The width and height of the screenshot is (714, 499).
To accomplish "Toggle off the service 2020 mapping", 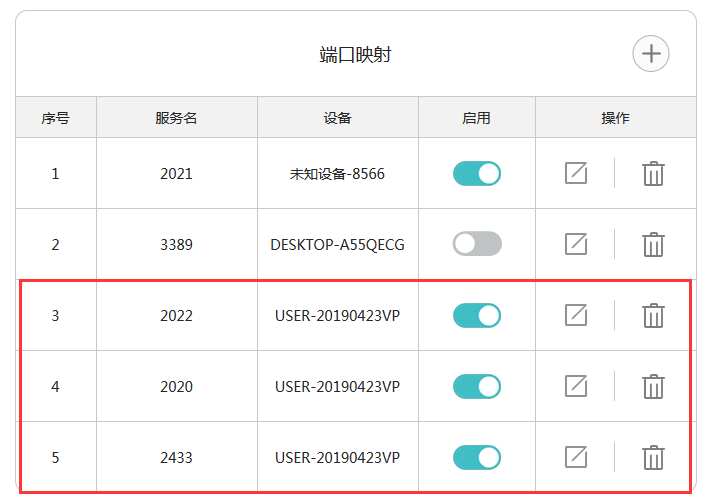I will point(477,386).
